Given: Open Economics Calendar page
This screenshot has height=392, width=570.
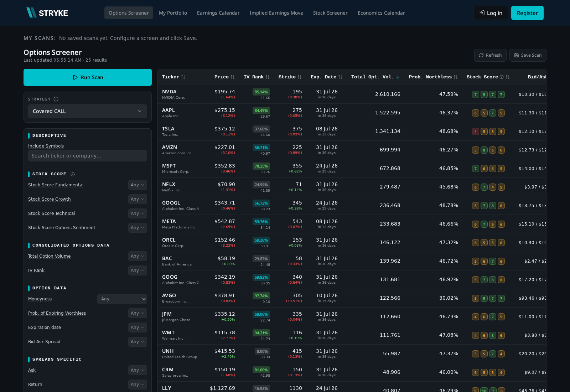Looking at the screenshot, I should point(381,13).
